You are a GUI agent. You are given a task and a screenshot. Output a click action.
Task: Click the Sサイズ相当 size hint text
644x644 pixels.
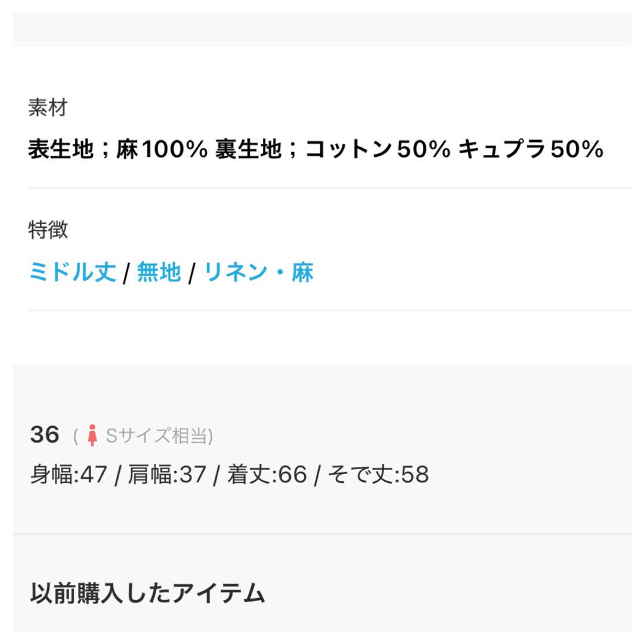(159, 436)
